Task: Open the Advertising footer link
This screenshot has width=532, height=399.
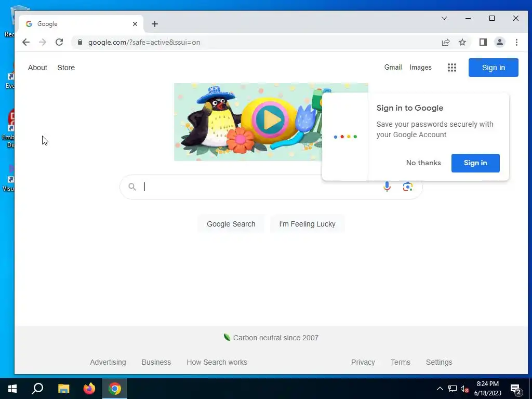Action: [x=108, y=362]
